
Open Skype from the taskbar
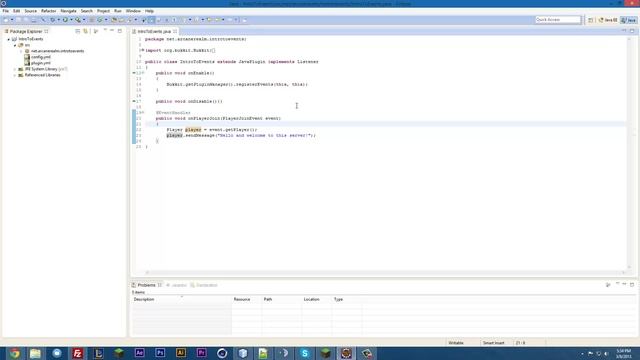point(304,353)
